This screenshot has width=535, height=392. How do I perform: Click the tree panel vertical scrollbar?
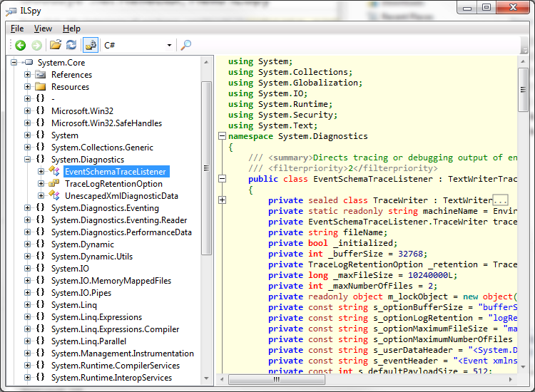click(x=207, y=167)
